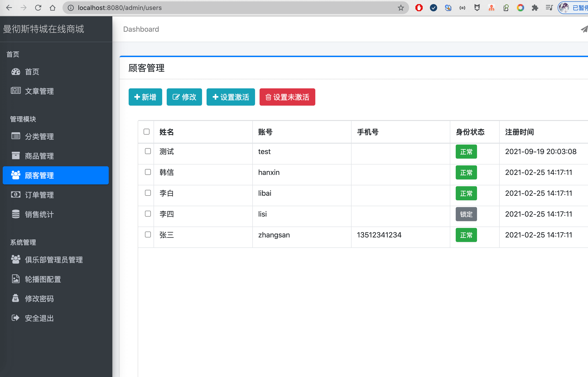
Task: Click the list icon for 分类管理
Action: [x=16, y=136]
